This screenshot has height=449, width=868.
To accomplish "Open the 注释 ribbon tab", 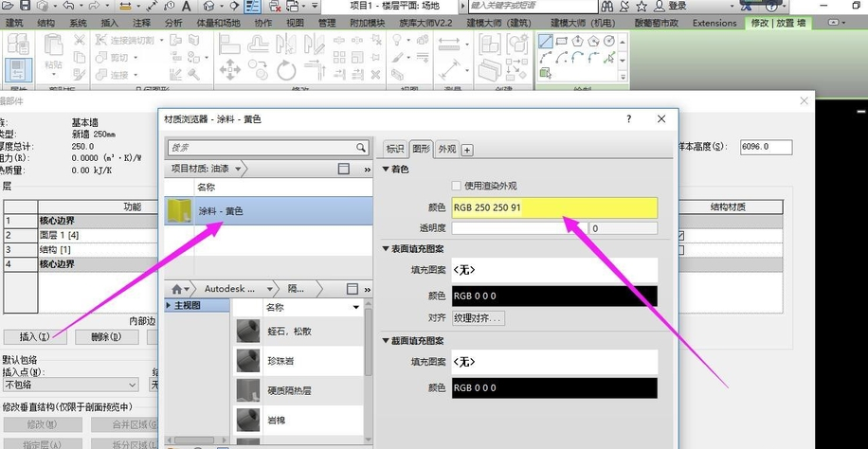I will (x=142, y=23).
